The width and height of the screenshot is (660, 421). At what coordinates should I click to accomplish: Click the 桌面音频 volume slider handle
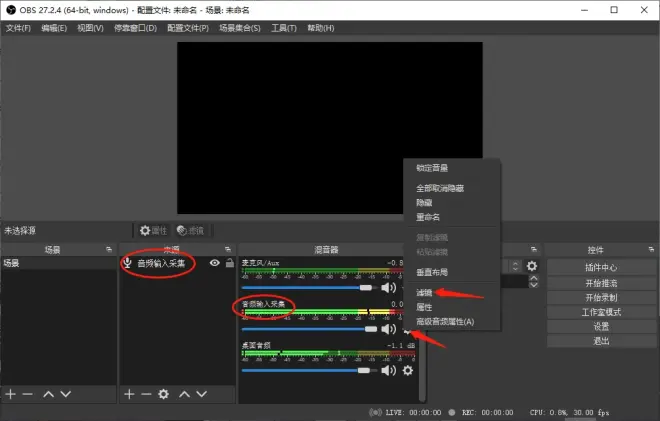(364, 370)
